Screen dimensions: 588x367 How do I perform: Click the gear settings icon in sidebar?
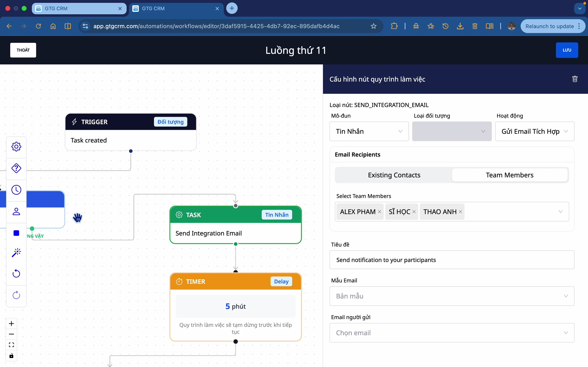pyautogui.click(x=16, y=147)
